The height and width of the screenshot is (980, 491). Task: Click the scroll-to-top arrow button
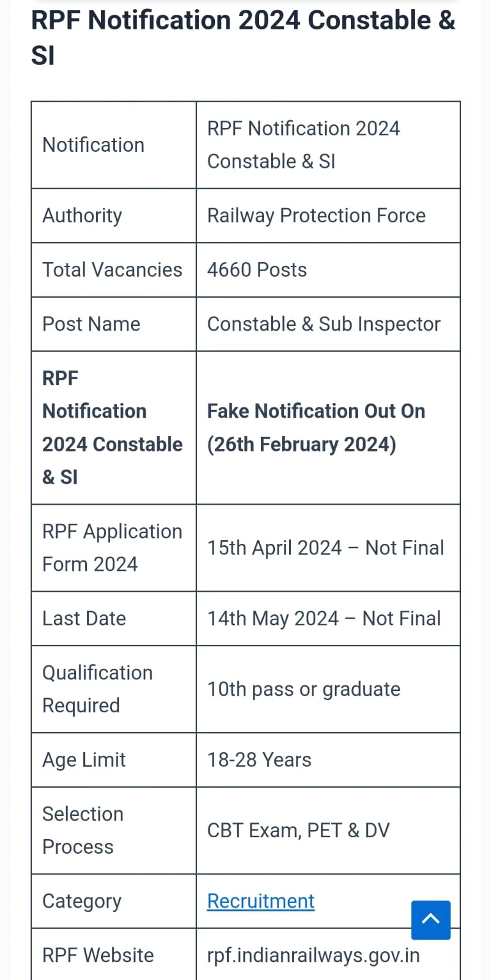tap(430, 919)
